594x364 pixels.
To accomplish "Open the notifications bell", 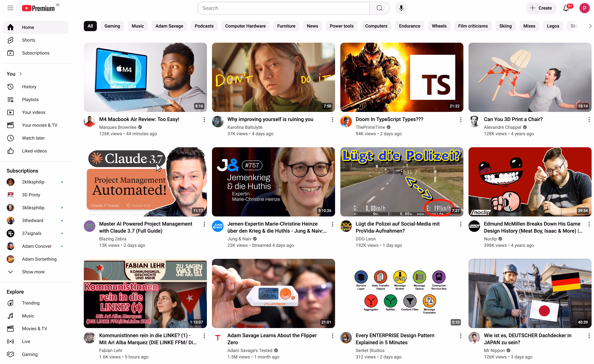I will pos(566,8).
